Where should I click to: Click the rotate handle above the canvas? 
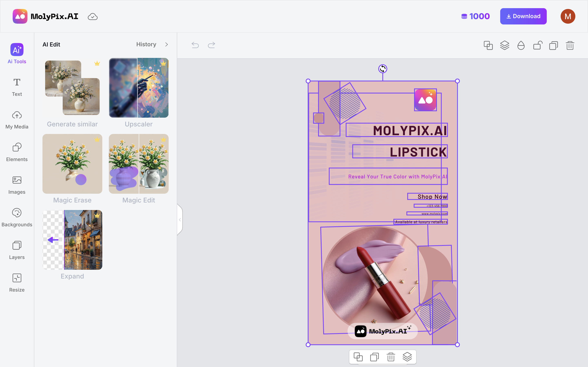[383, 69]
